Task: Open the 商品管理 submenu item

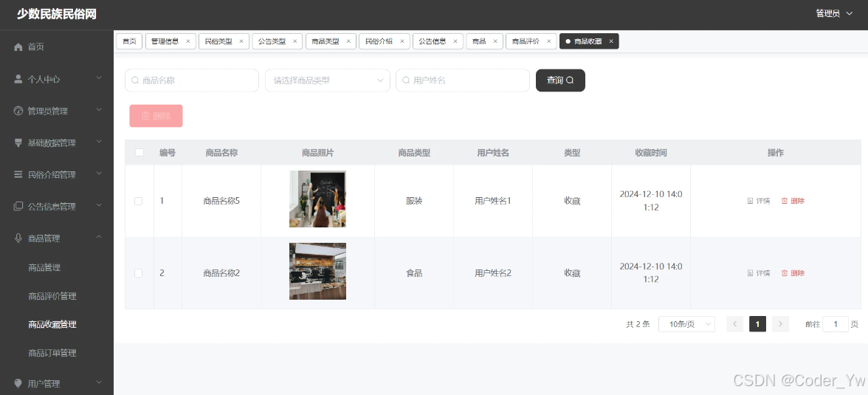Action: click(44, 267)
